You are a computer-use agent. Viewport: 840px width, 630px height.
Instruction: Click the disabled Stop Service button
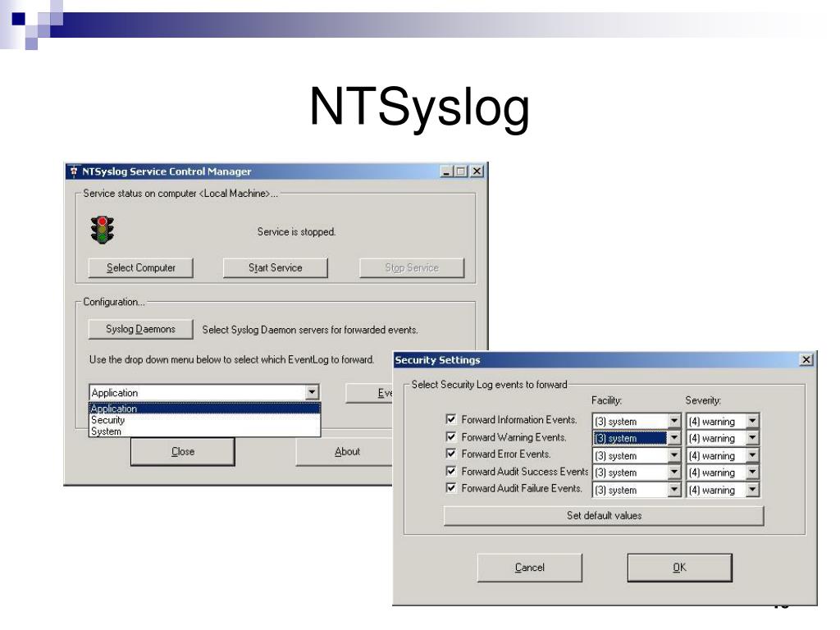(x=412, y=268)
